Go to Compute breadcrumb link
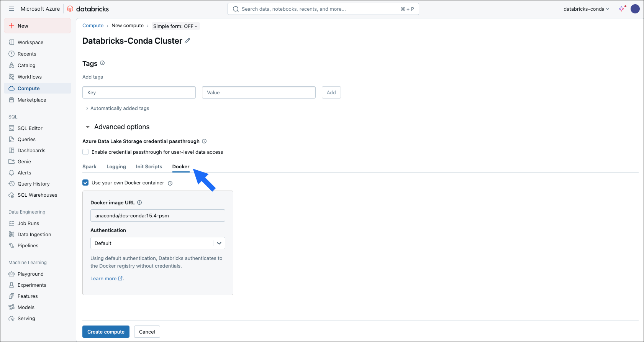The image size is (644, 342). [93, 26]
